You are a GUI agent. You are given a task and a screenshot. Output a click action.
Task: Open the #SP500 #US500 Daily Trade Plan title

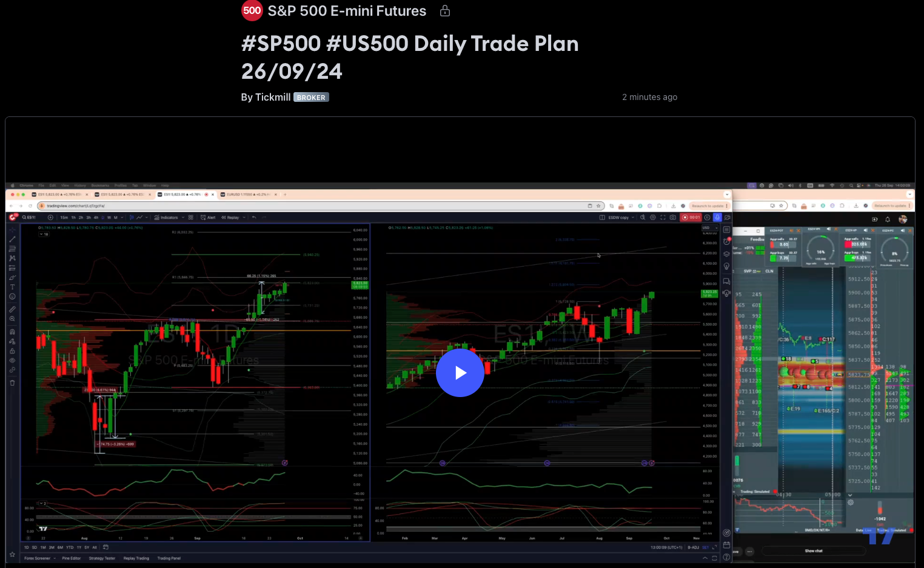pos(410,57)
